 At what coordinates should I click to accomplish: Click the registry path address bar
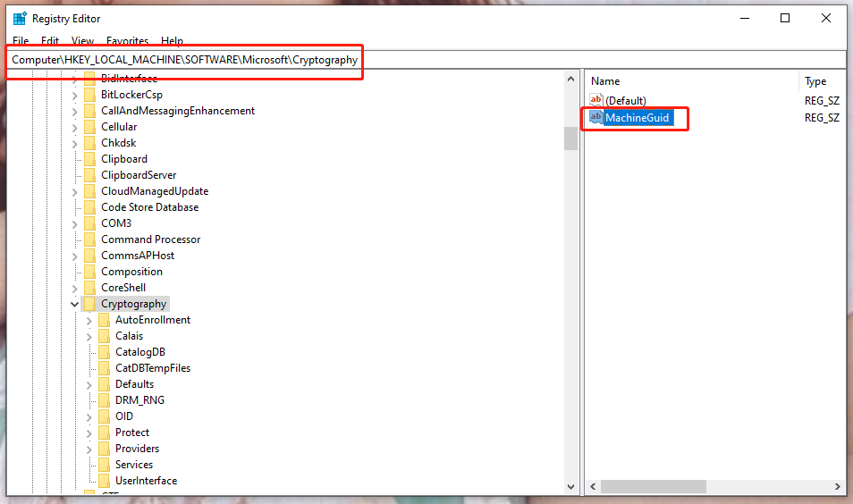(427, 60)
